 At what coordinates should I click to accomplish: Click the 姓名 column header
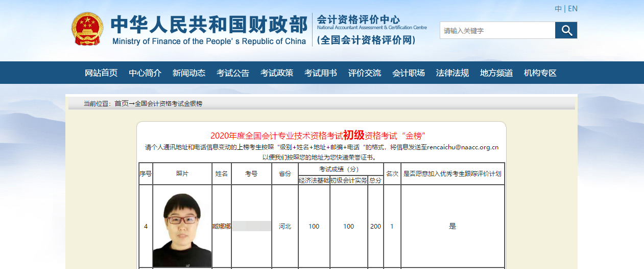[222, 174]
